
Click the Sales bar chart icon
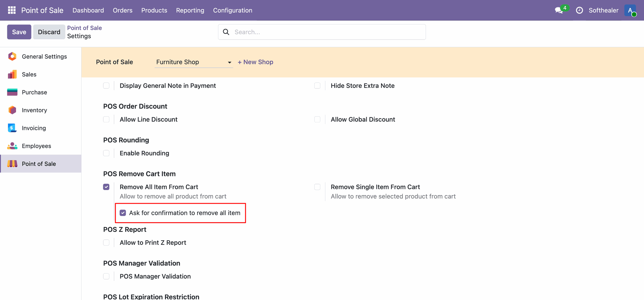click(x=12, y=74)
